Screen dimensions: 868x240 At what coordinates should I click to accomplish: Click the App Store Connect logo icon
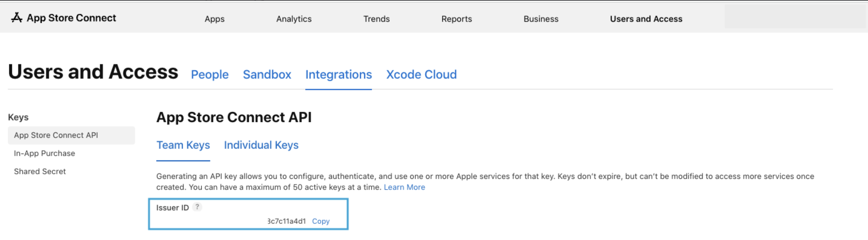[x=17, y=18]
